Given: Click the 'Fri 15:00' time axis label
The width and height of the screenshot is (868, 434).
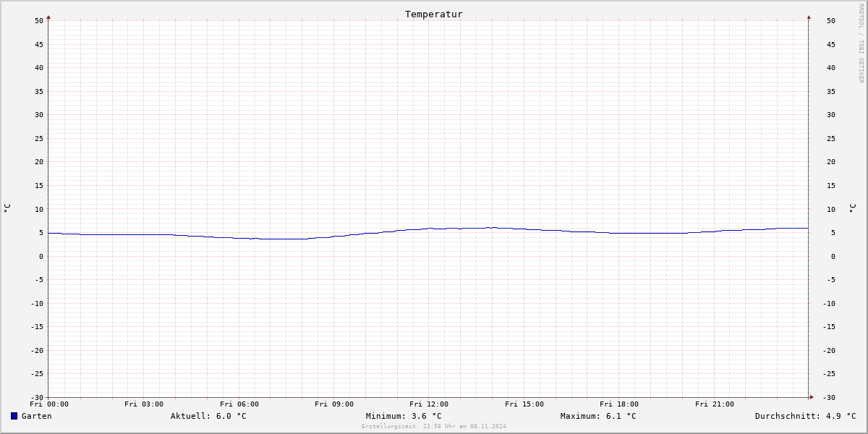Looking at the screenshot, I should pyautogui.click(x=524, y=404).
